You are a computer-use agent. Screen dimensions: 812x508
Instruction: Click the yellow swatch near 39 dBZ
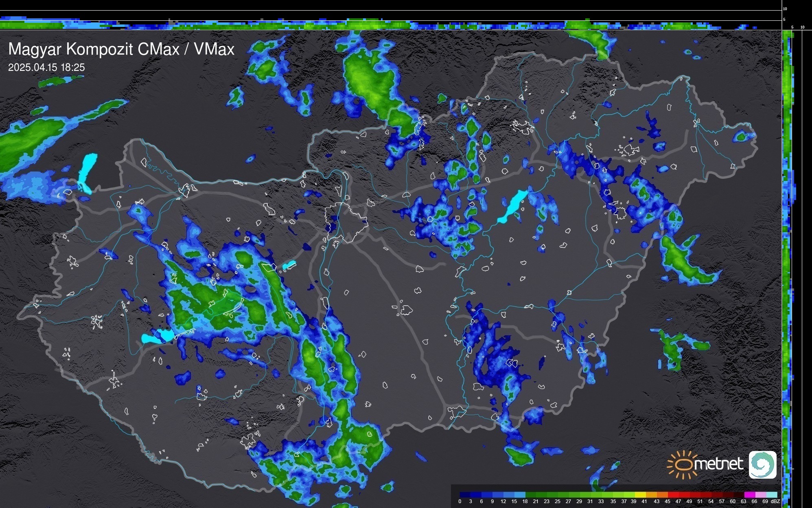pyautogui.click(x=640, y=495)
